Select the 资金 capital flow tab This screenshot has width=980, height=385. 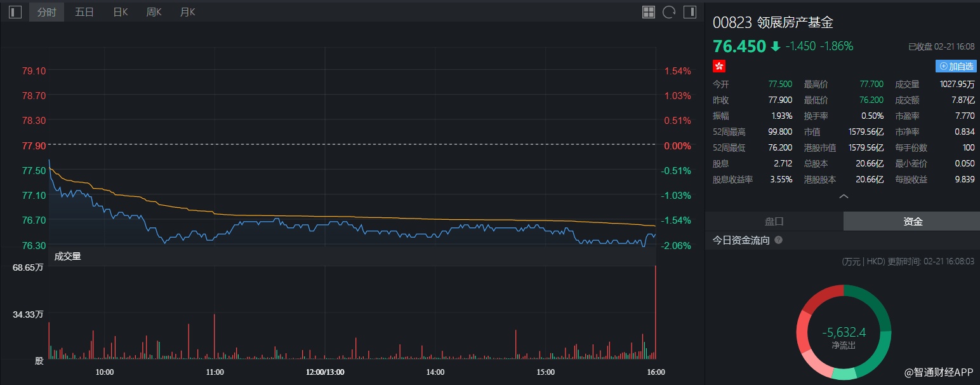point(912,221)
